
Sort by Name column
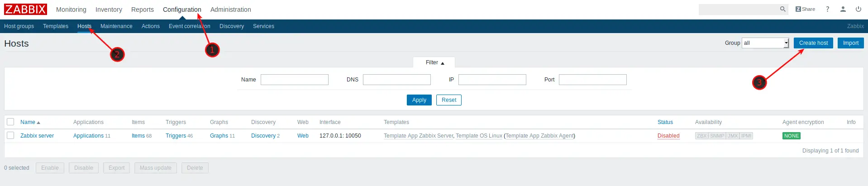(x=30, y=122)
